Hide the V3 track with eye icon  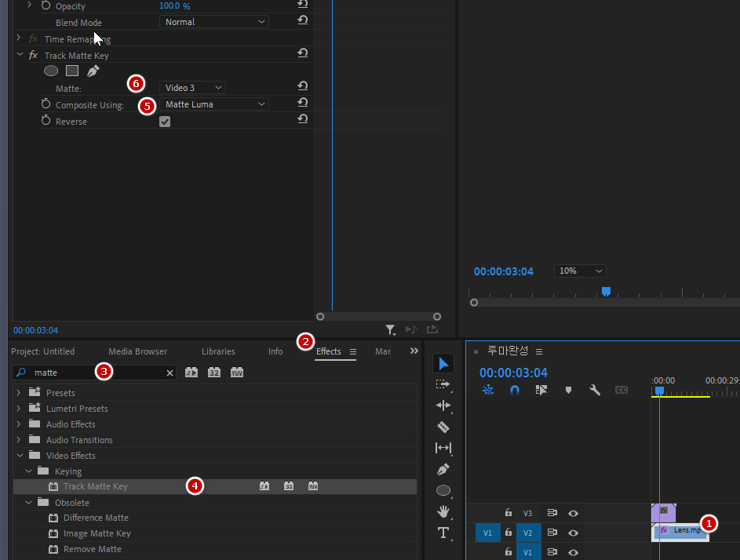(x=574, y=513)
